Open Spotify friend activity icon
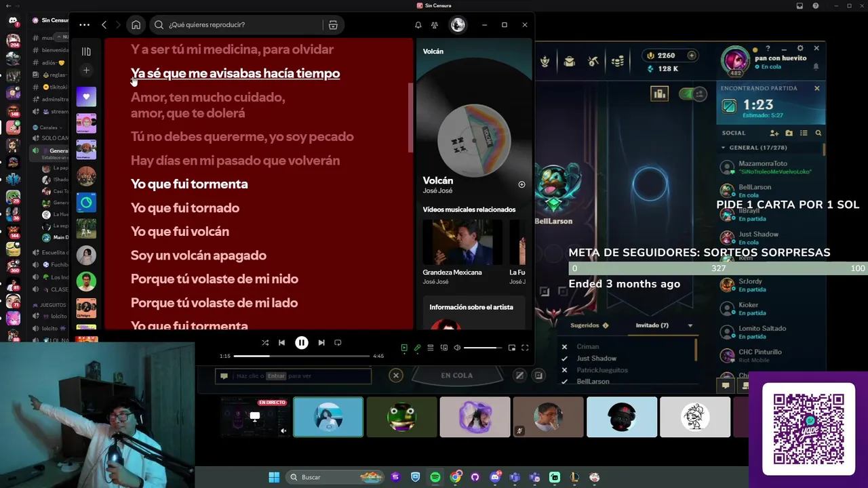Image resolution: width=868 pixels, height=488 pixels. tap(435, 25)
